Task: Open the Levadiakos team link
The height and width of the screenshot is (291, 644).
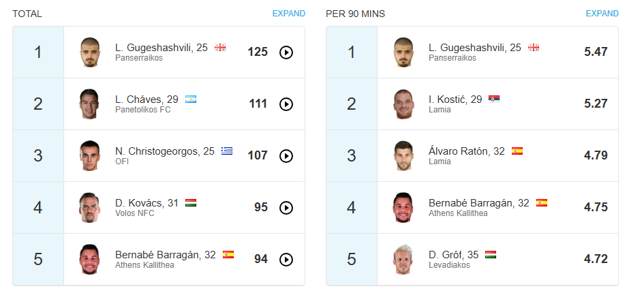Action: click(x=449, y=265)
